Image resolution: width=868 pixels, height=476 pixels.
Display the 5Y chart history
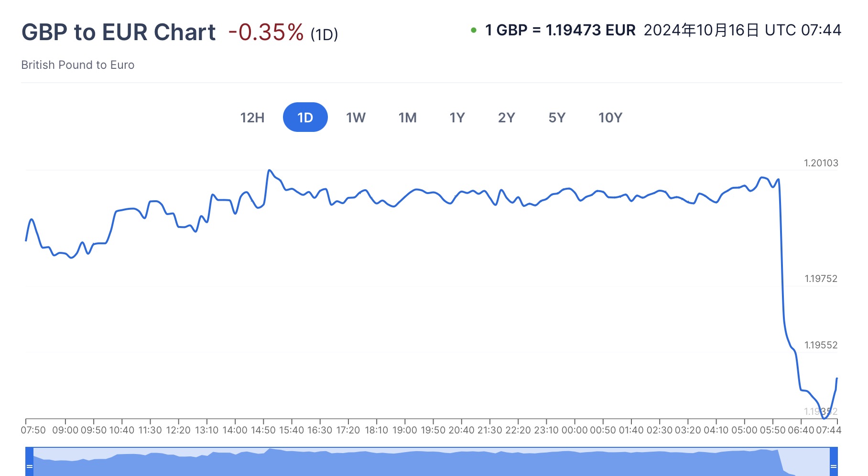pos(557,118)
